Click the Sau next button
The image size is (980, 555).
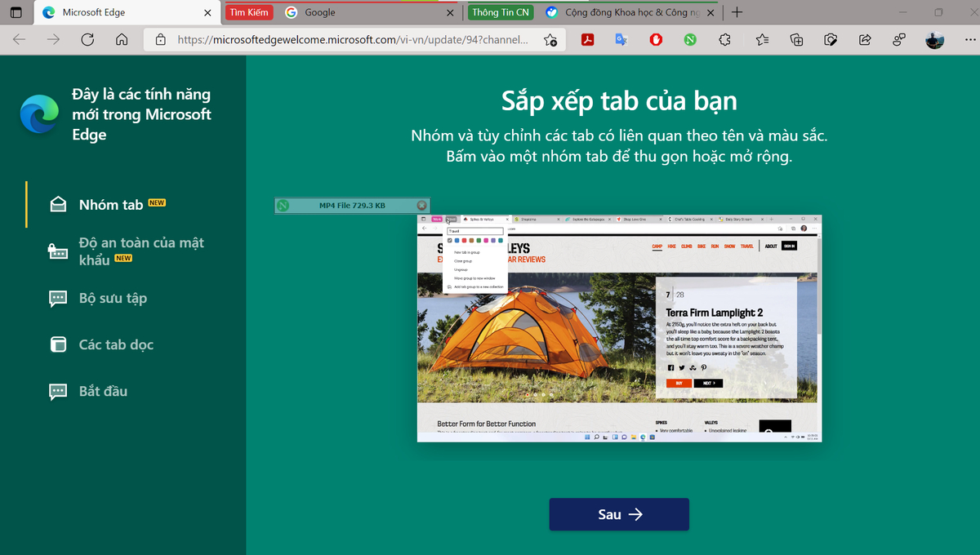point(619,514)
